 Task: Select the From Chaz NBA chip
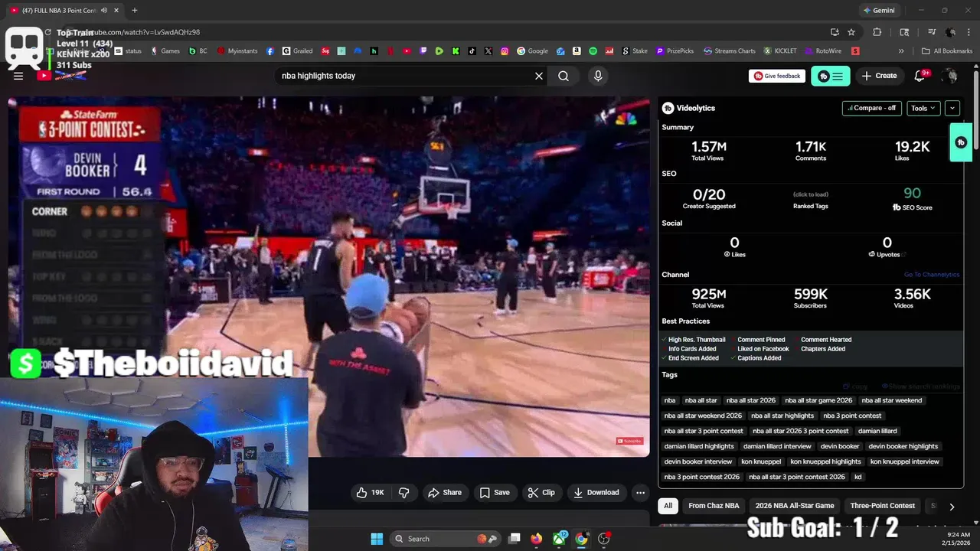[x=714, y=506]
